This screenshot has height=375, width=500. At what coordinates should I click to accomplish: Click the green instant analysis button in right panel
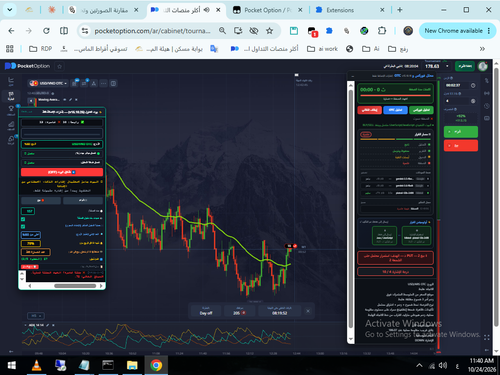click(x=422, y=110)
